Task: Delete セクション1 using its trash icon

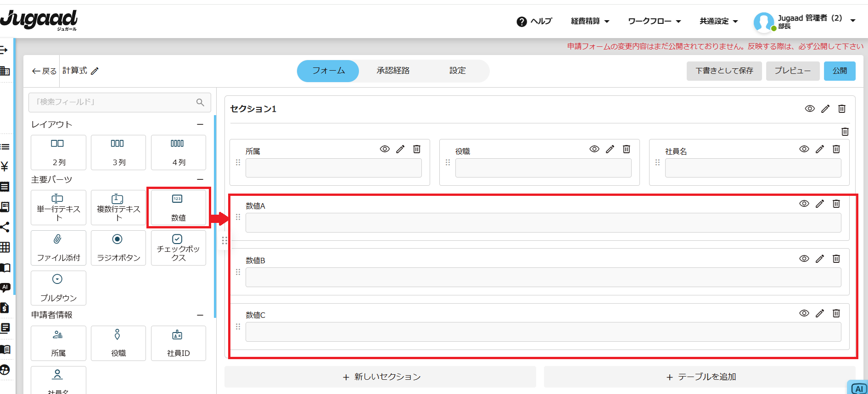Action: click(x=841, y=109)
